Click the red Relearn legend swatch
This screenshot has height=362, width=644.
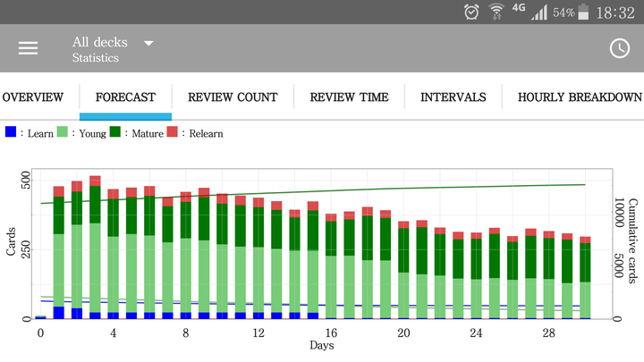pyautogui.click(x=172, y=131)
